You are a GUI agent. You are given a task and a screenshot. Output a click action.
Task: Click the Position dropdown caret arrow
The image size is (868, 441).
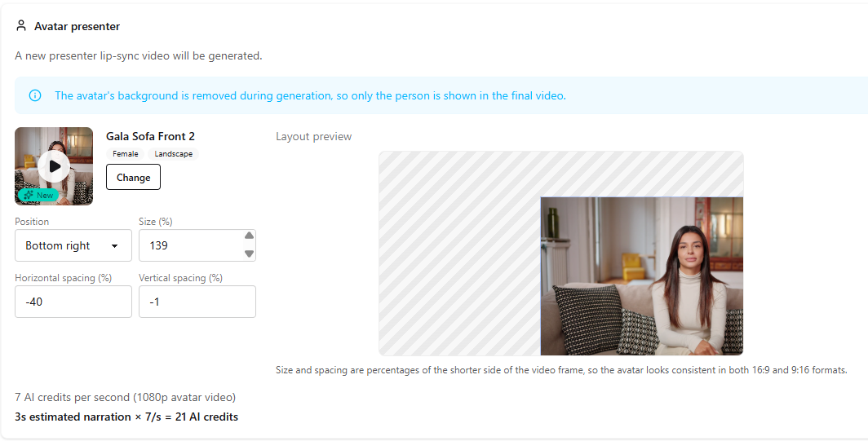coord(114,246)
